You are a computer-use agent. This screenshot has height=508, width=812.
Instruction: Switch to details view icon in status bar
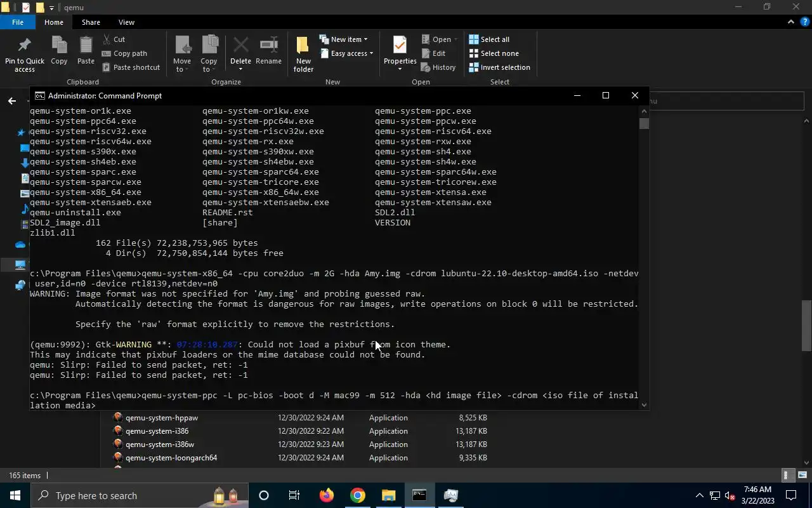tap(787, 475)
